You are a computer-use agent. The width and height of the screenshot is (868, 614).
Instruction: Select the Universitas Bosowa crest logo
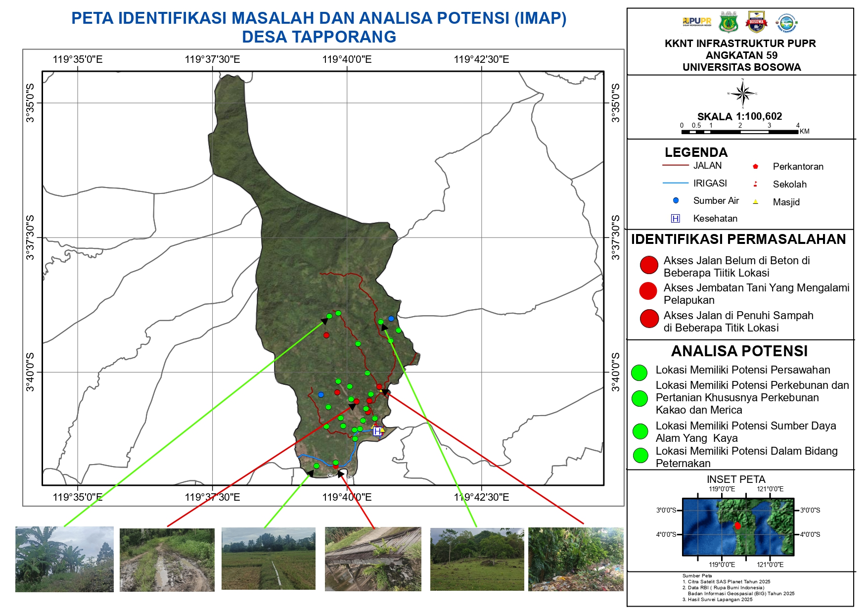point(756,22)
